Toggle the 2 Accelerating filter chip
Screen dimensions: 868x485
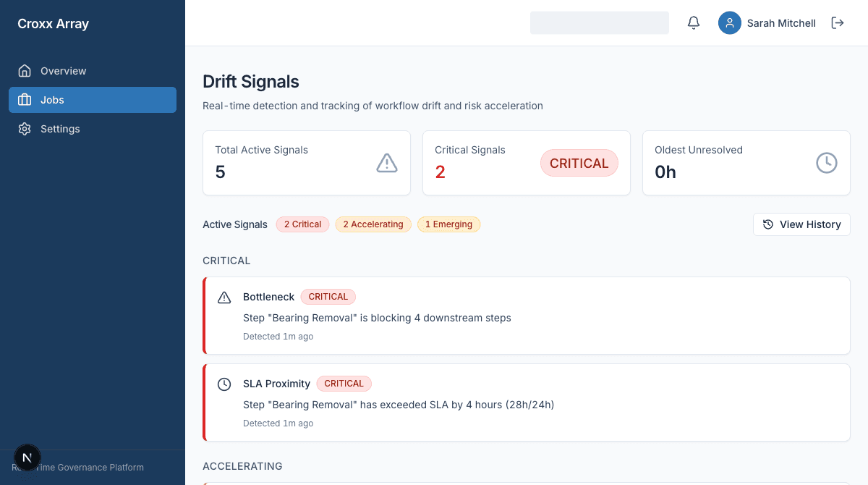pyautogui.click(x=373, y=224)
